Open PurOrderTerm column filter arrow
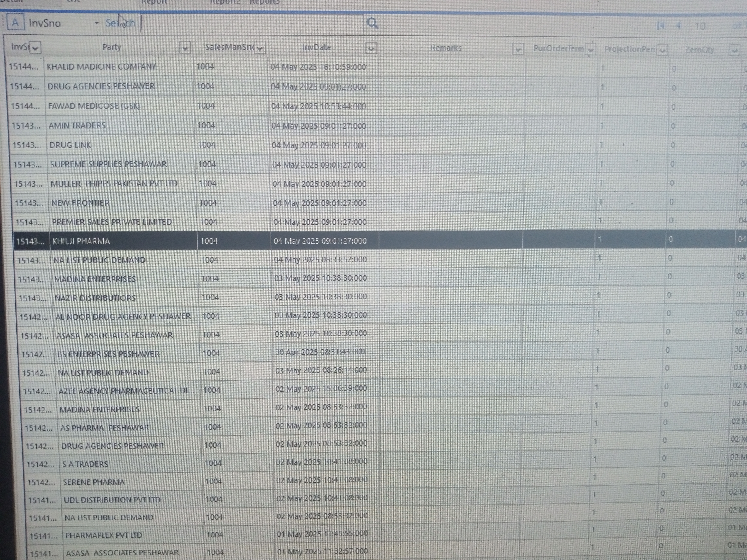 590,50
